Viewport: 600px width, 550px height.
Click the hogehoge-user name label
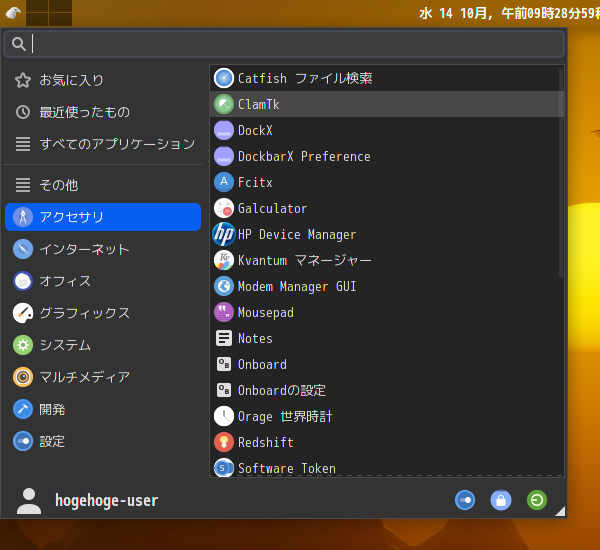tap(106, 501)
